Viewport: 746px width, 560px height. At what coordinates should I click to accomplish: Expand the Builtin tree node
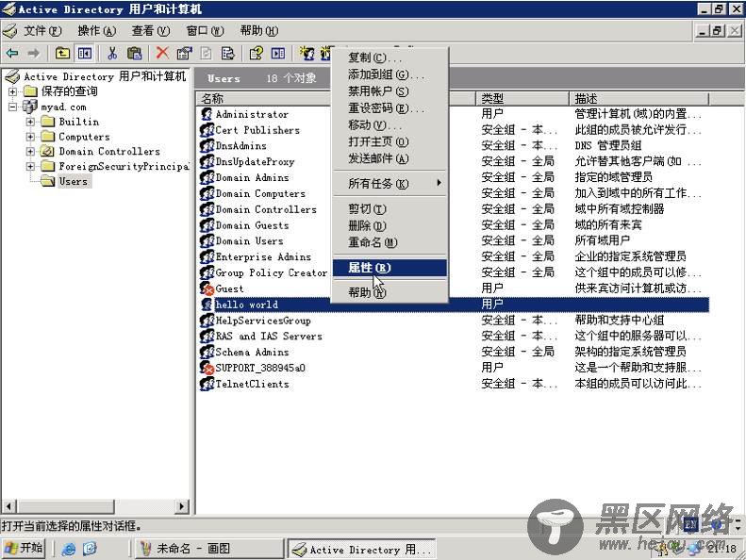coord(30,122)
